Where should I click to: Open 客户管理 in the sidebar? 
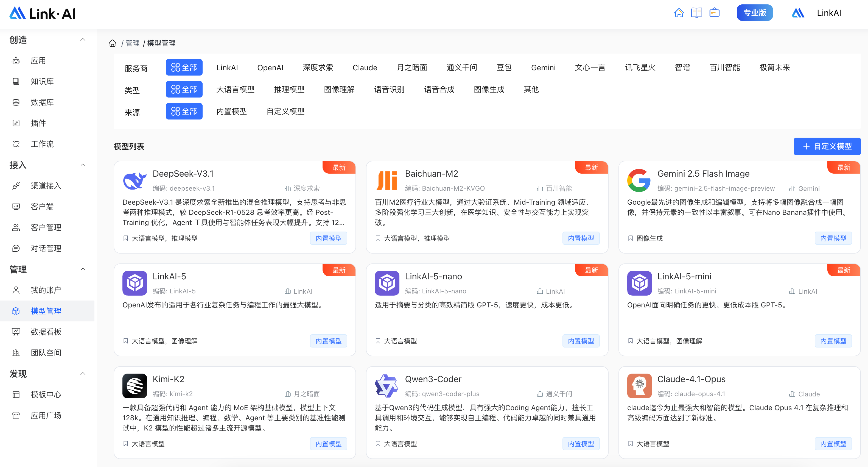(x=47, y=228)
